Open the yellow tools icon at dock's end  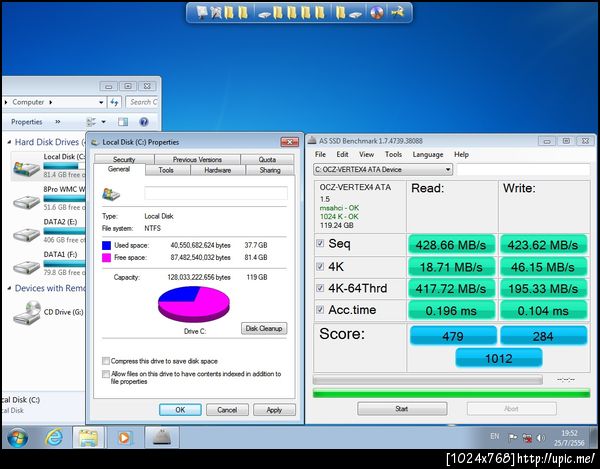click(398, 13)
